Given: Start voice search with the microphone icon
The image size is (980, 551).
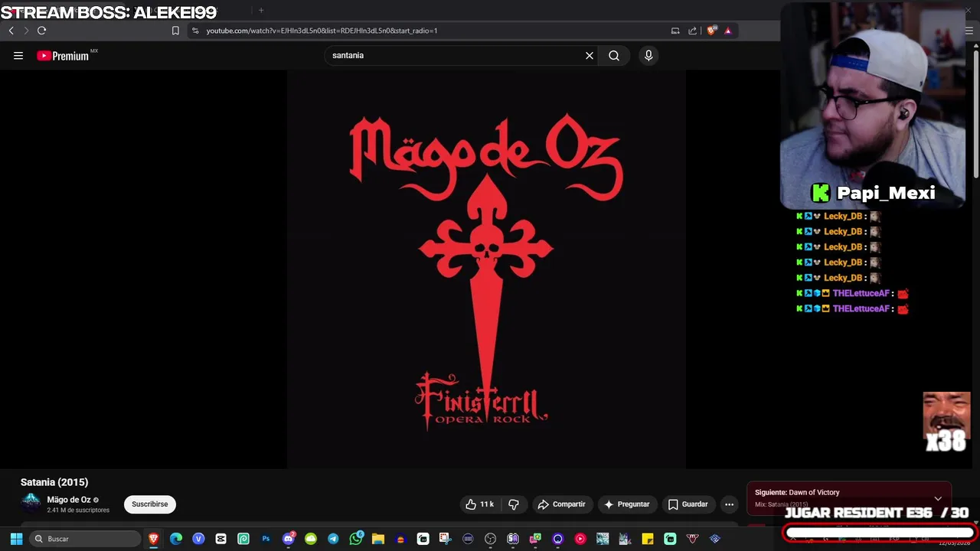Looking at the screenshot, I should pos(648,55).
